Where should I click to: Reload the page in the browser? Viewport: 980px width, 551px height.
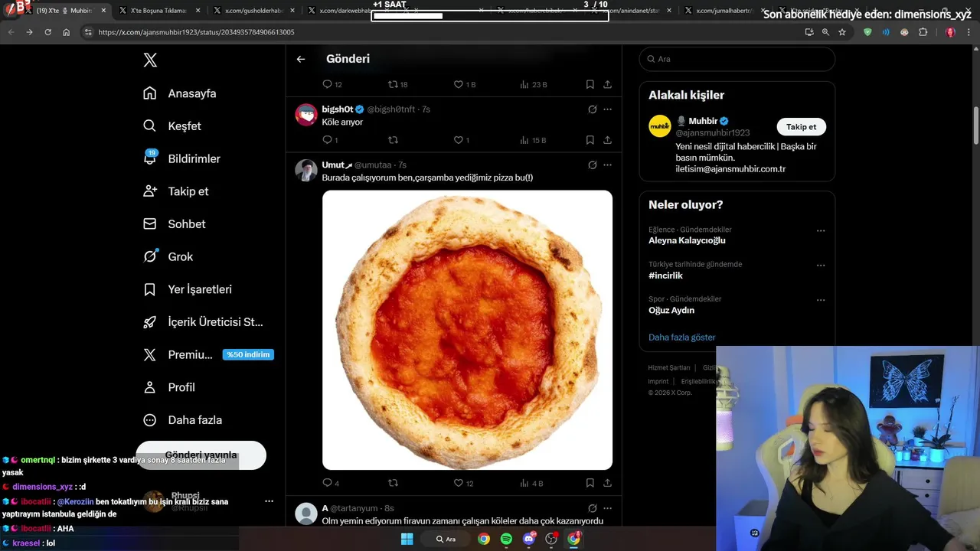pos(48,32)
